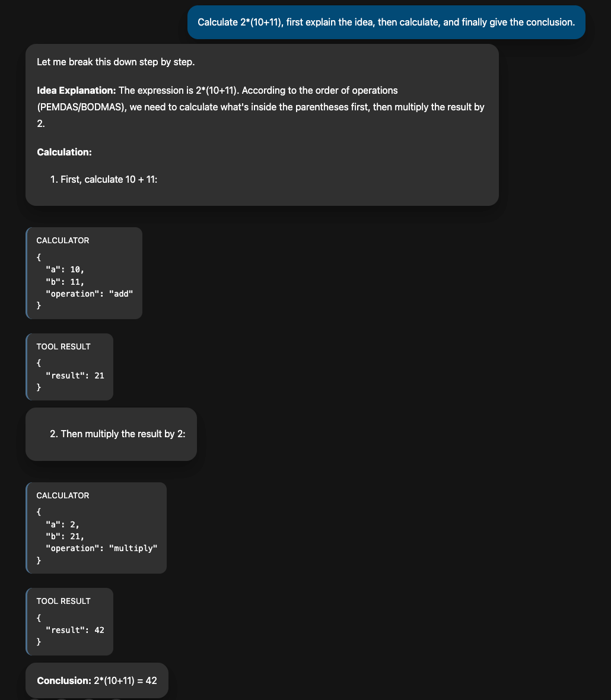Click the "Let me break this down" line
Image resolution: width=611 pixels, height=700 pixels.
click(115, 62)
